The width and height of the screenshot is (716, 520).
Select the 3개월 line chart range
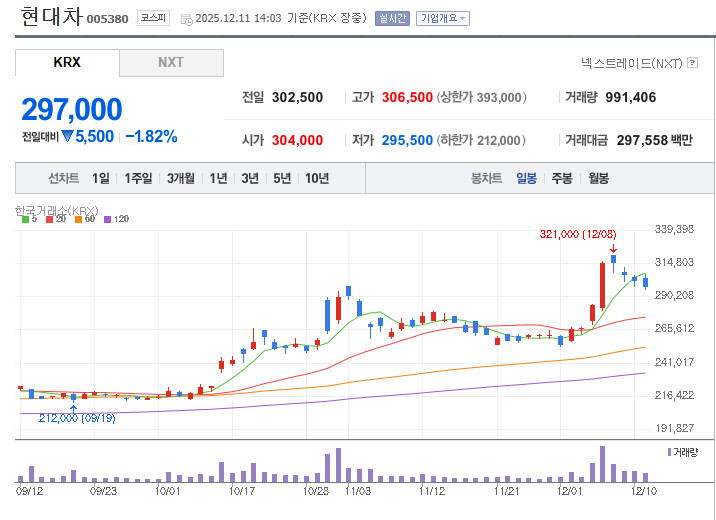coord(181,178)
